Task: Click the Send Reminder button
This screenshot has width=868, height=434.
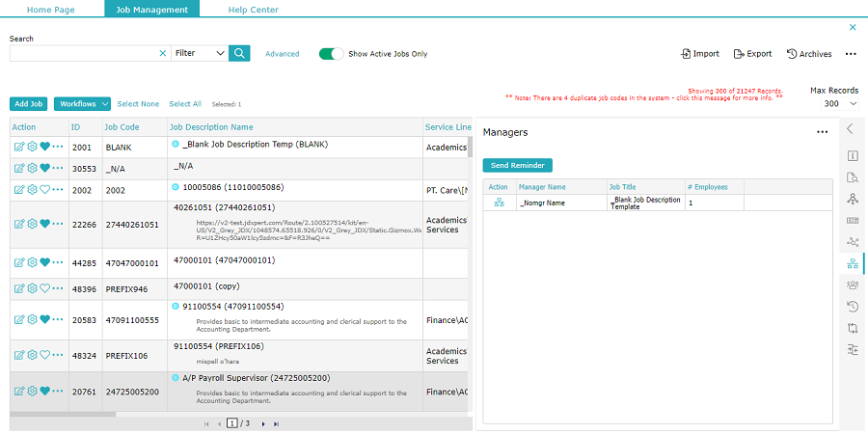Action: 518,166
